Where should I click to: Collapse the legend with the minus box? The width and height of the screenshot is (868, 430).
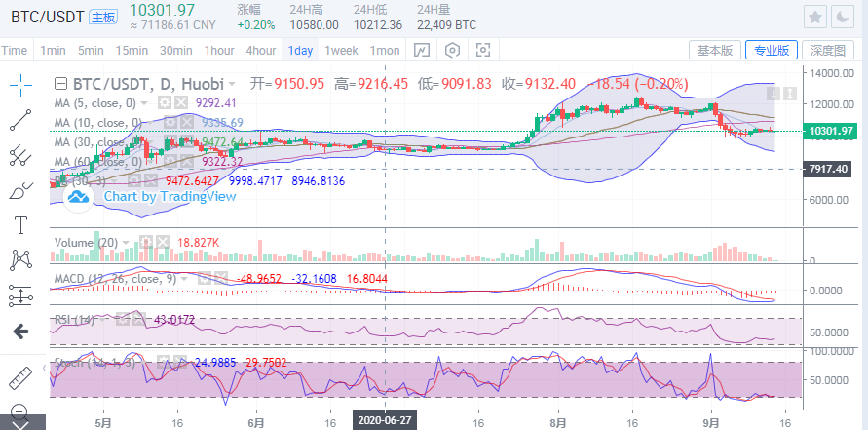[61, 84]
